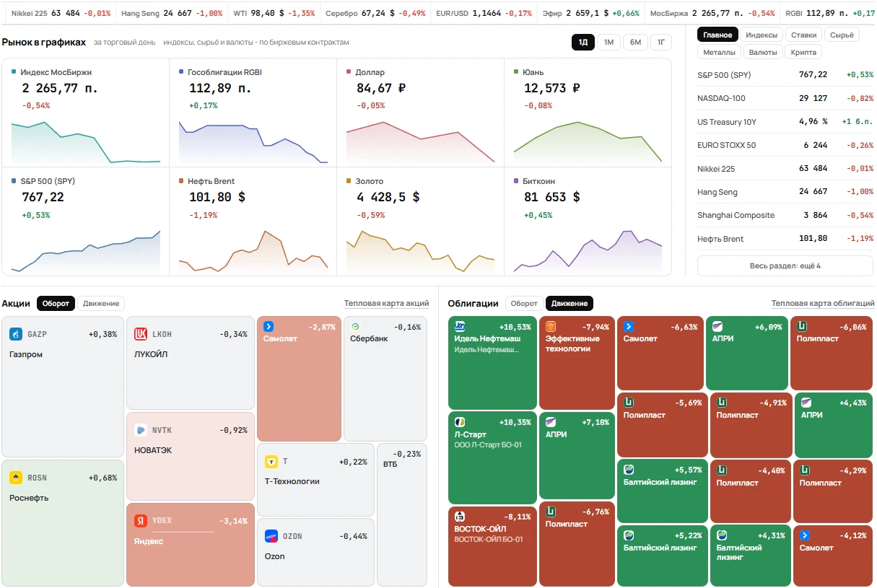The image size is (877, 588).
Task: Open the Гособлигации RGBI chart card
Action: click(253, 113)
